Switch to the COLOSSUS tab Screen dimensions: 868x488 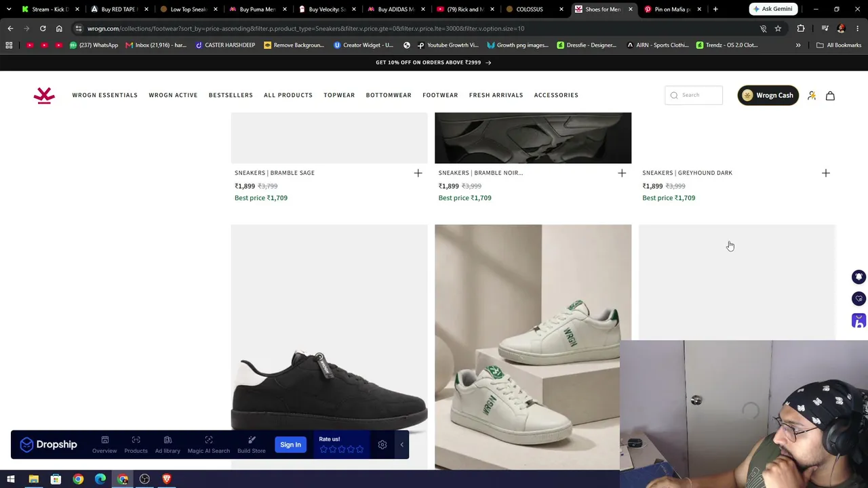(534, 9)
